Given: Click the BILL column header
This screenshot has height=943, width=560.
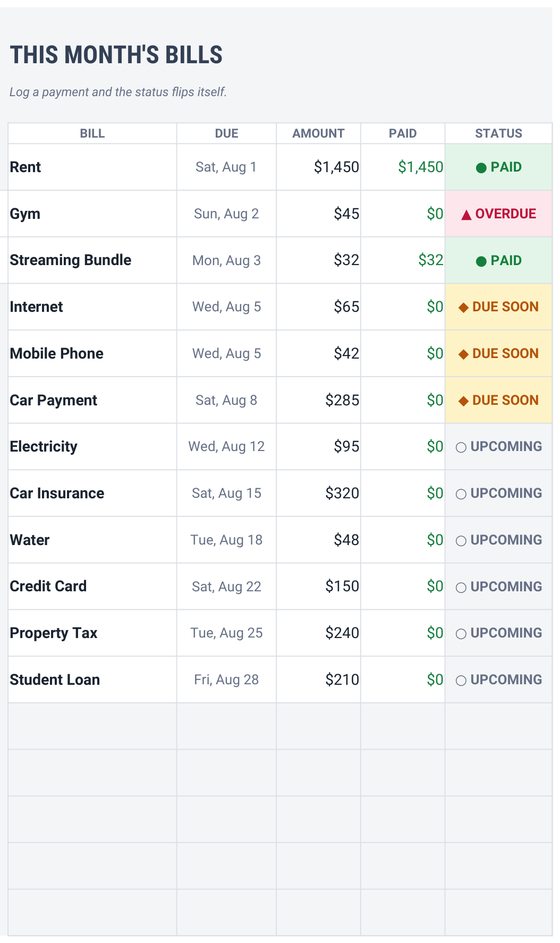Looking at the screenshot, I should 92,133.
